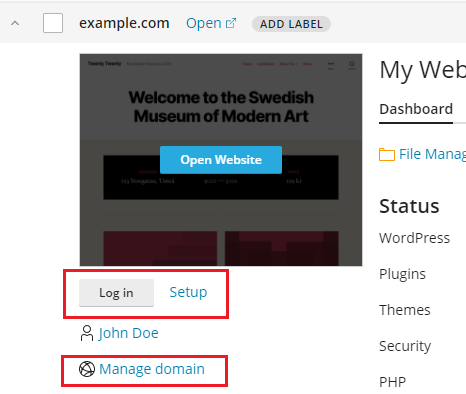Click the WordPress status row

tap(415, 238)
